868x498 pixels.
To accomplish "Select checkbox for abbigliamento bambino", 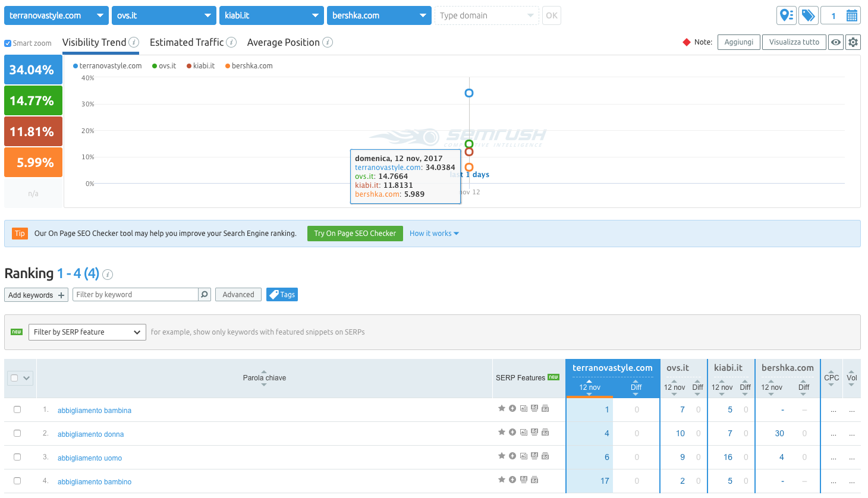I will click(x=17, y=481).
